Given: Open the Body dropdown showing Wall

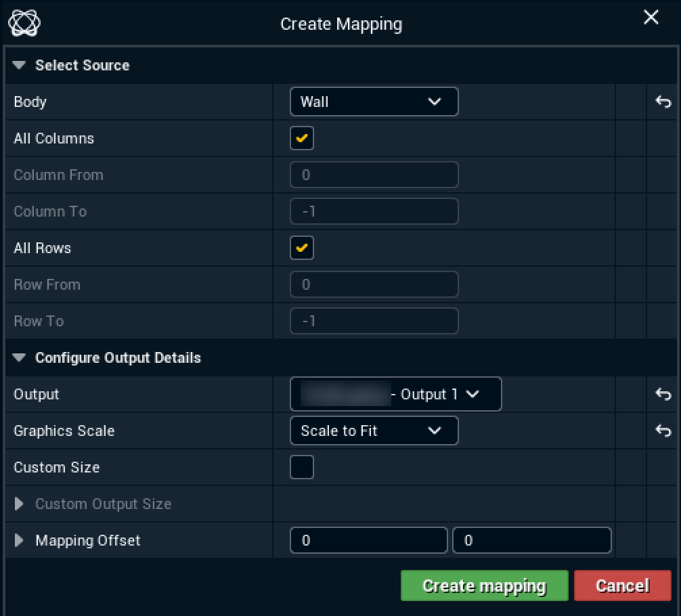Looking at the screenshot, I should [374, 102].
